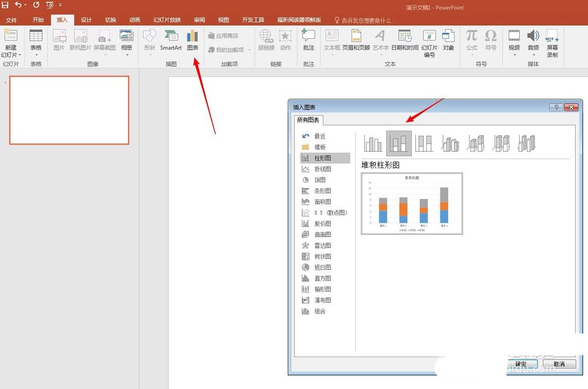Switch to the 设计 ribbon tab
The height and width of the screenshot is (389, 588).
pos(86,20)
